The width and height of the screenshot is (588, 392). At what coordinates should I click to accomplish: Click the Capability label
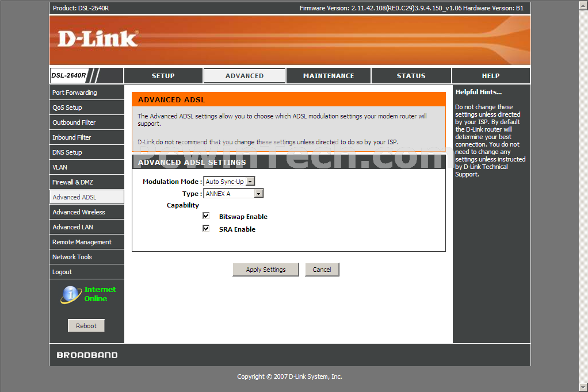point(183,205)
